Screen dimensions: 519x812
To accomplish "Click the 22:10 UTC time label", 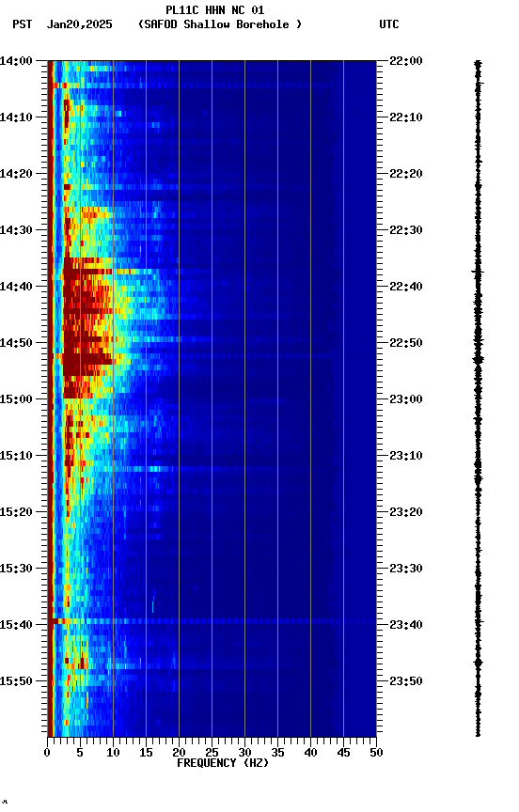I will 406,117.
